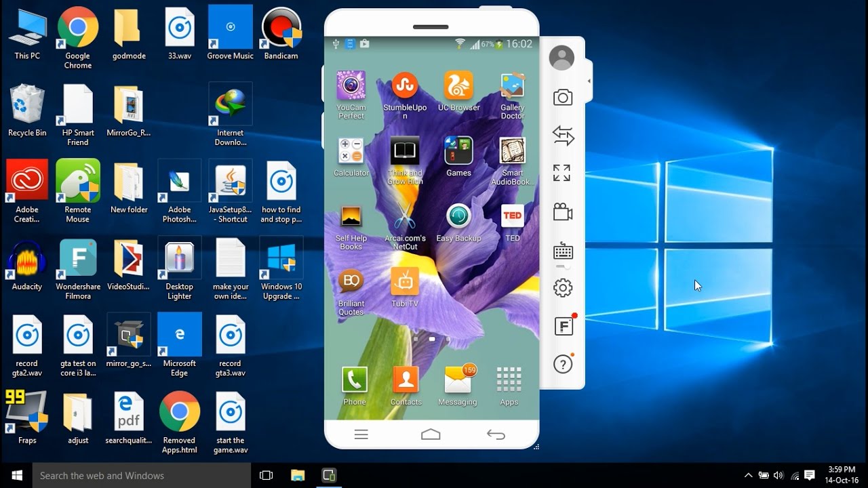Capture a phone screenshot with the camera icon
The width and height of the screenshot is (868, 488).
(x=563, y=97)
